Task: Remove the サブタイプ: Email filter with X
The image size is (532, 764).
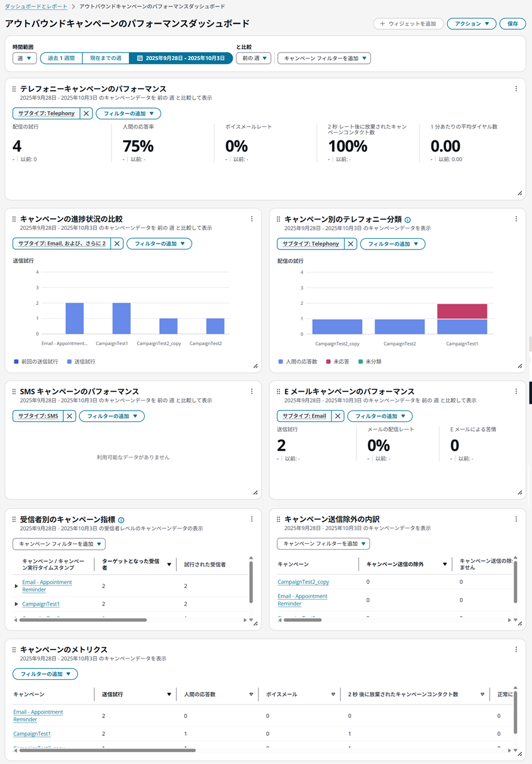Action: 338,416
